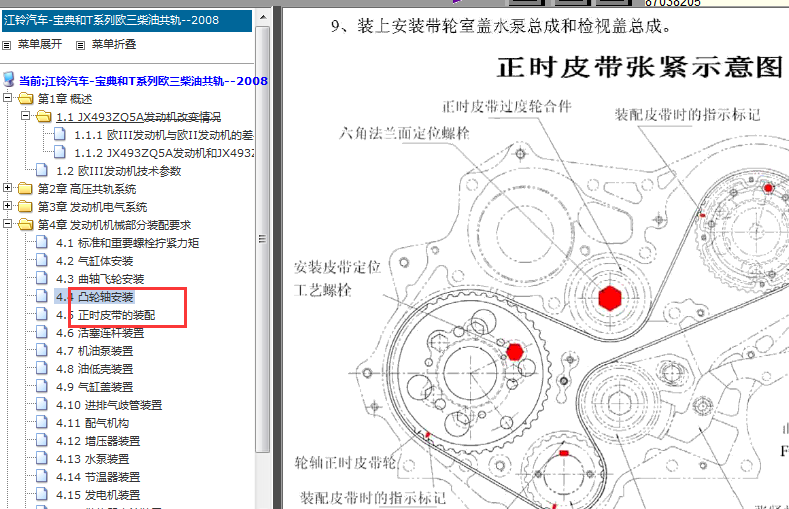The width and height of the screenshot is (789, 509).
Task: Click document icon of 4.3 曲轴飞轮安装
Action: 42,278
